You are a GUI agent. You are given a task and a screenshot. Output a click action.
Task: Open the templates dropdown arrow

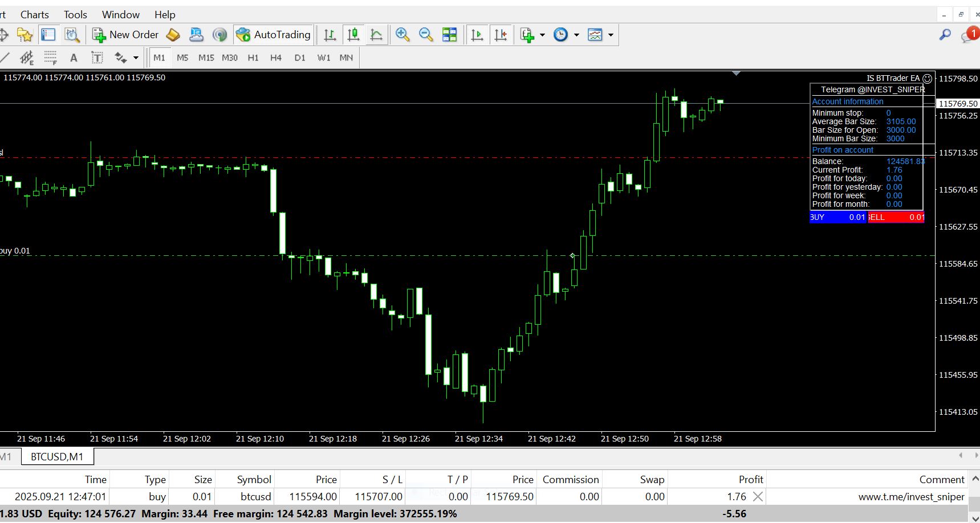pos(611,35)
